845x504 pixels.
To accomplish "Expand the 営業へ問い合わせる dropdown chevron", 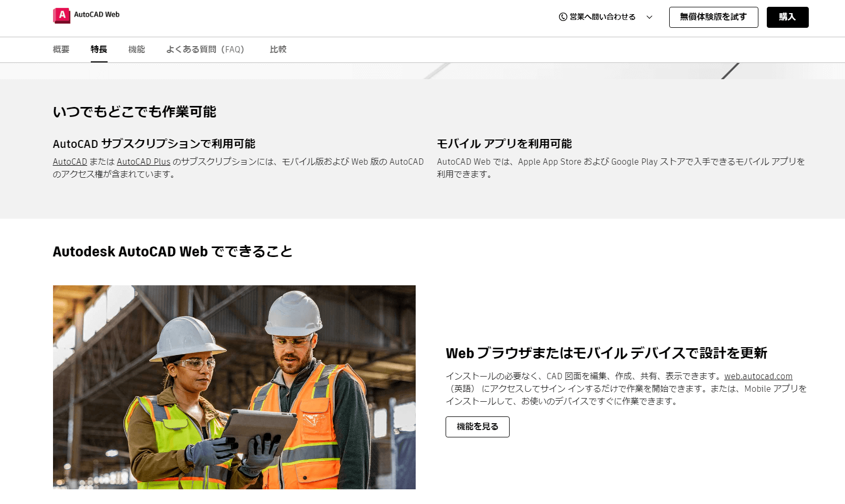I will 649,17.
